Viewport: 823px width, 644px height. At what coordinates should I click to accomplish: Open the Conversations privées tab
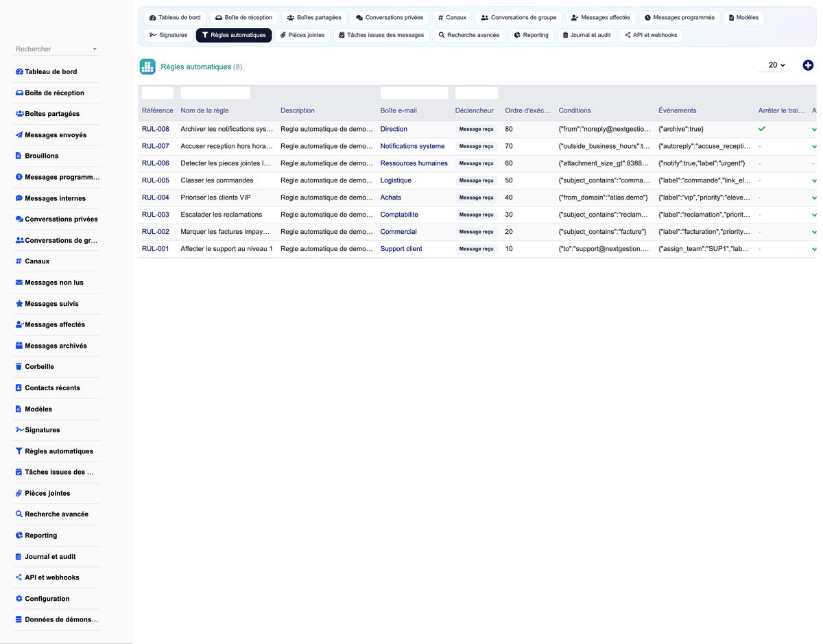pos(390,17)
